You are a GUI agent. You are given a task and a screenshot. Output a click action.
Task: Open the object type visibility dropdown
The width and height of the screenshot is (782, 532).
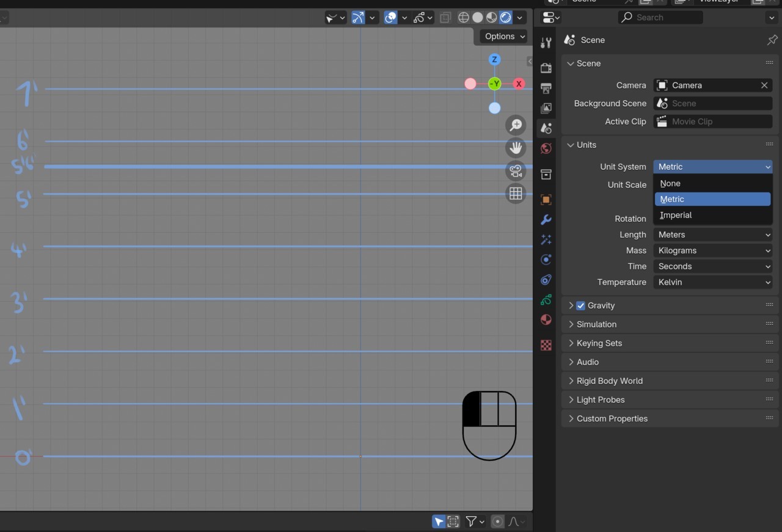click(x=335, y=18)
